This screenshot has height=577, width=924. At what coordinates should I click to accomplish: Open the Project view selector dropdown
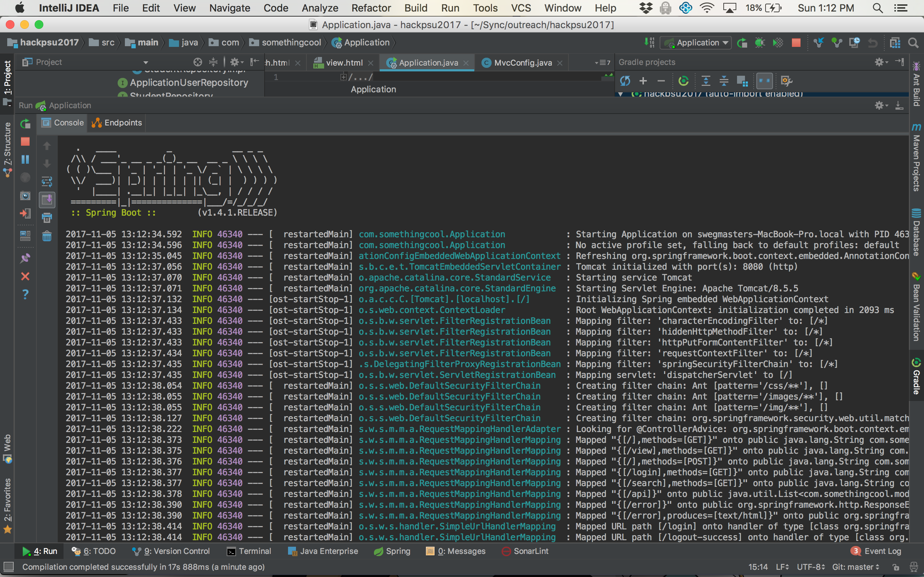(x=145, y=62)
